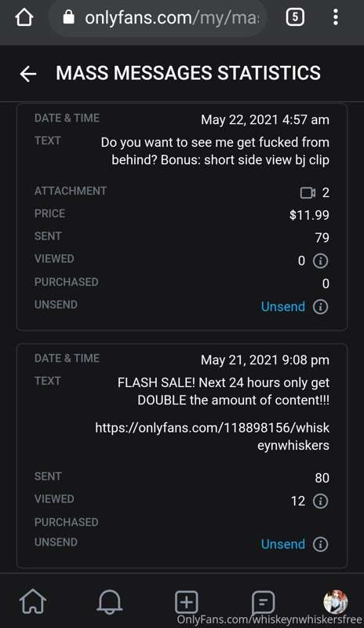The image size is (364, 628).
Task: Open info icon beside second Unsend
Action: (320, 544)
